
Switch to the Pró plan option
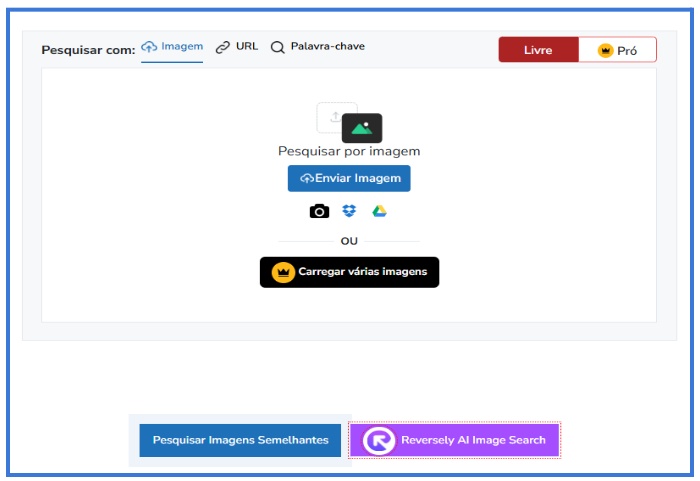(617, 50)
